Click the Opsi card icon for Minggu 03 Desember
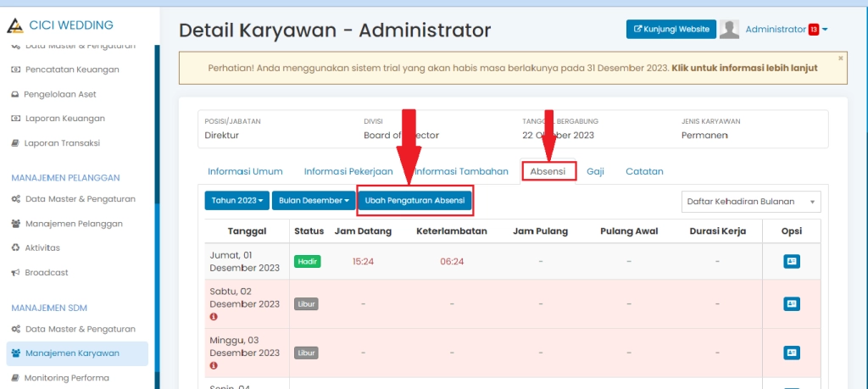Image resolution: width=868 pixels, height=389 pixels. pyautogui.click(x=791, y=352)
